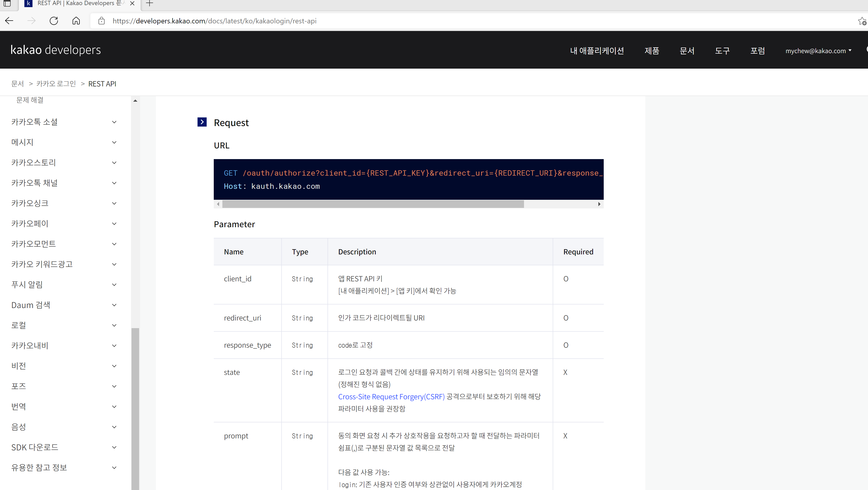Viewport: 868px width, 490px height.
Task: Click the code block horizontal scrollbar thumb
Action: point(373,204)
